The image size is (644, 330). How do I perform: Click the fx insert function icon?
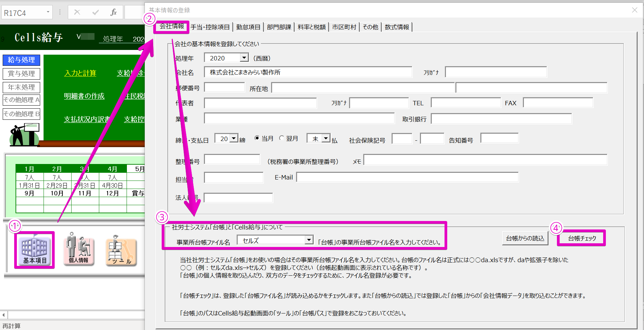click(113, 12)
